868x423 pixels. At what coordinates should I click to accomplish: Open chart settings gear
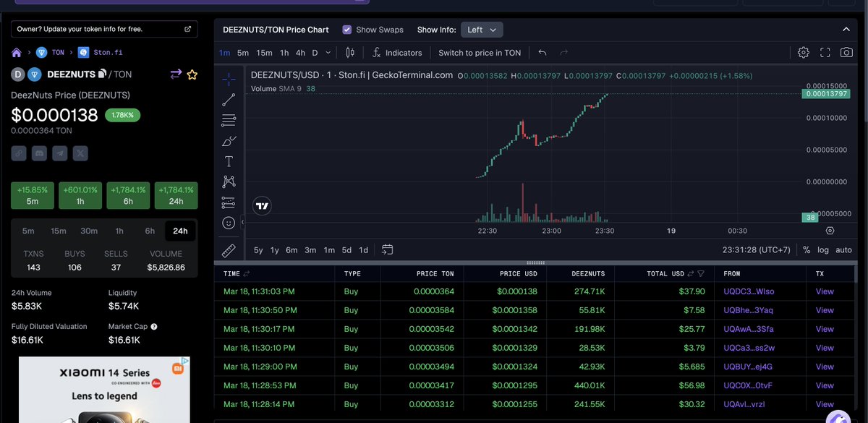tap(804, 53)
